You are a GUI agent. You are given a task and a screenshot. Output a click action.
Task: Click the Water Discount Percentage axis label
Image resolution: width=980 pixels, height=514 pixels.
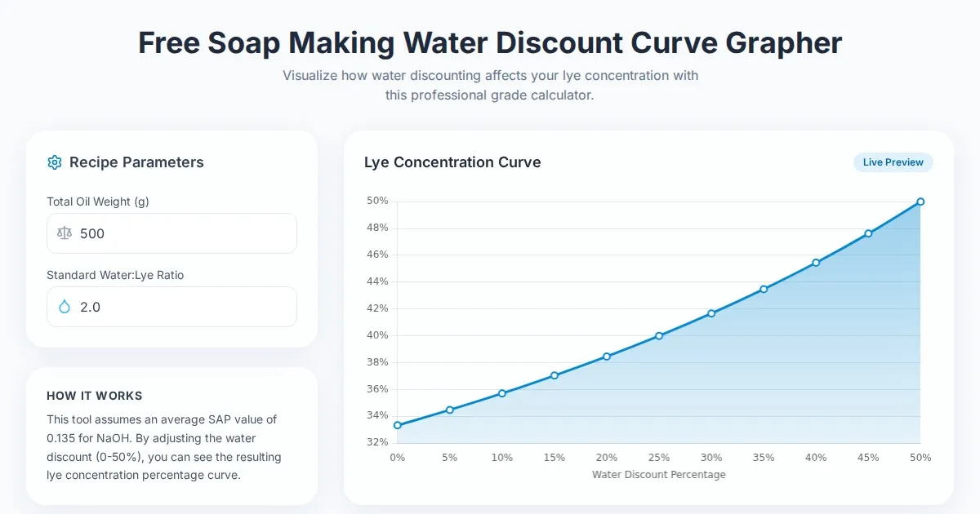pos(658,475)
